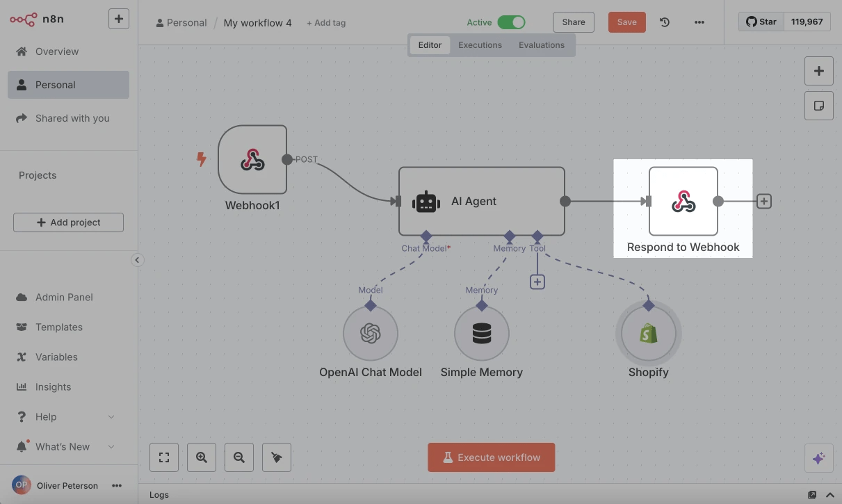The image size is (842, 504).
Task: Collapse the sidebar with the chevron
Action: (138, 260)
